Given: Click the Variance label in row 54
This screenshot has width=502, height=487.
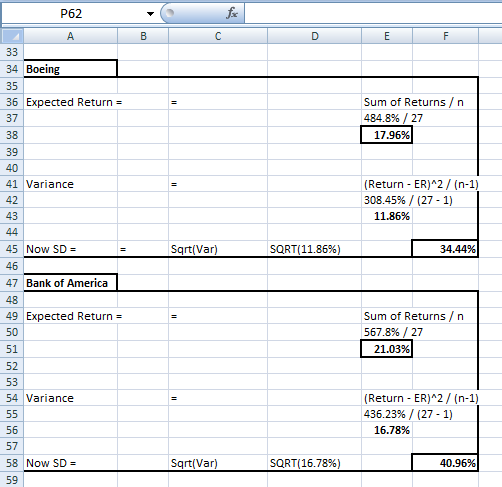Looking at the screenshot, I should click(50, 398).
